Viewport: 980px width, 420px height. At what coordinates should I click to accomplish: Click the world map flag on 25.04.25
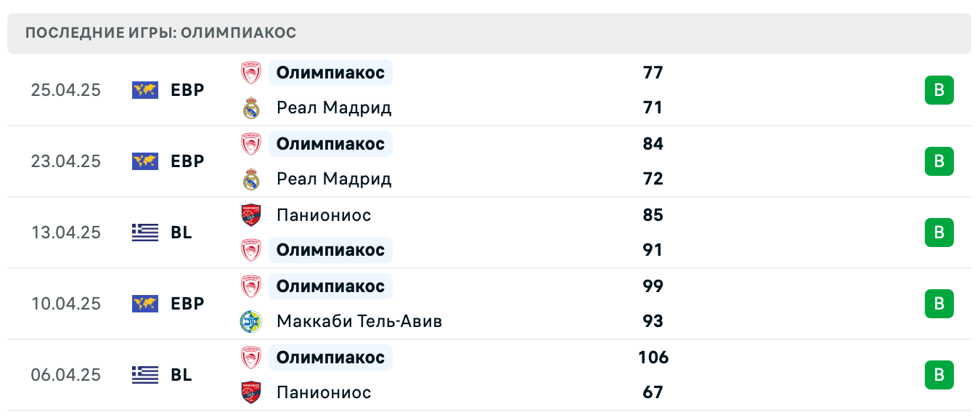[x=145, y=90]
